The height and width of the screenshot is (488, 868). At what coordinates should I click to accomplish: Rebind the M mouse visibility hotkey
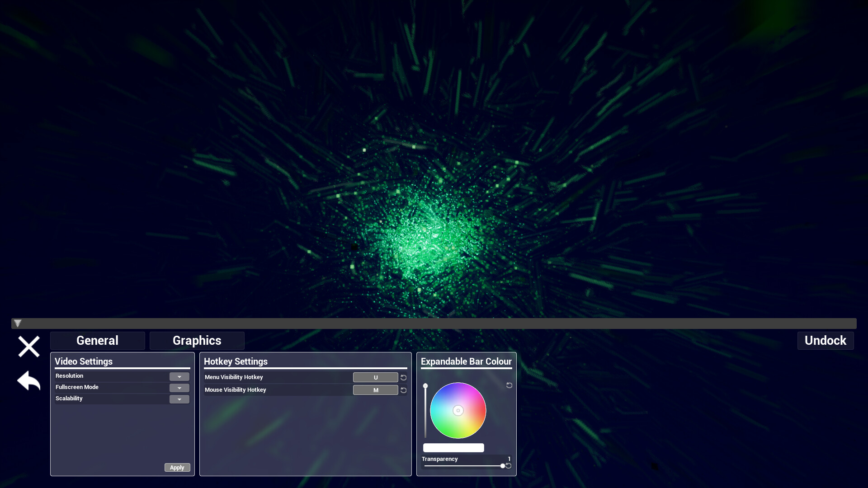(x=375, y=390)
